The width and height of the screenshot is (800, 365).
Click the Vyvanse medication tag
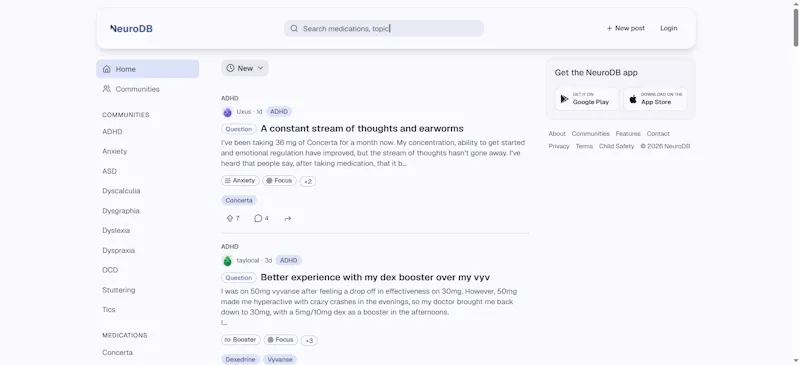pos(280,359)
